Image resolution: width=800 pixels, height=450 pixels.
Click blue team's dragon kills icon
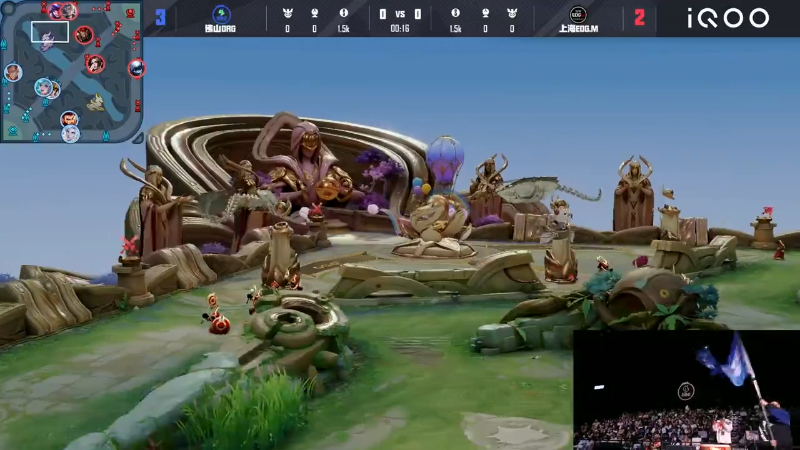pos(287,13)
